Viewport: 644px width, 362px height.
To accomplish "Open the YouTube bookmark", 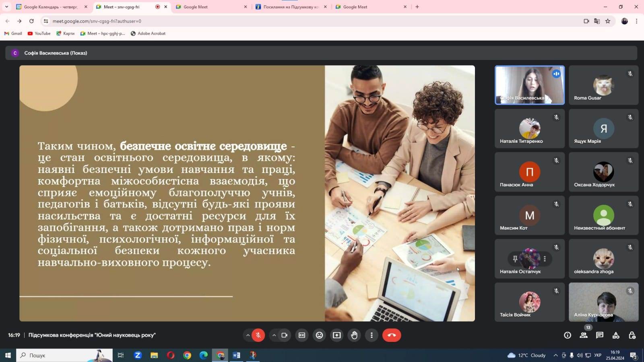I will (39, 33).
